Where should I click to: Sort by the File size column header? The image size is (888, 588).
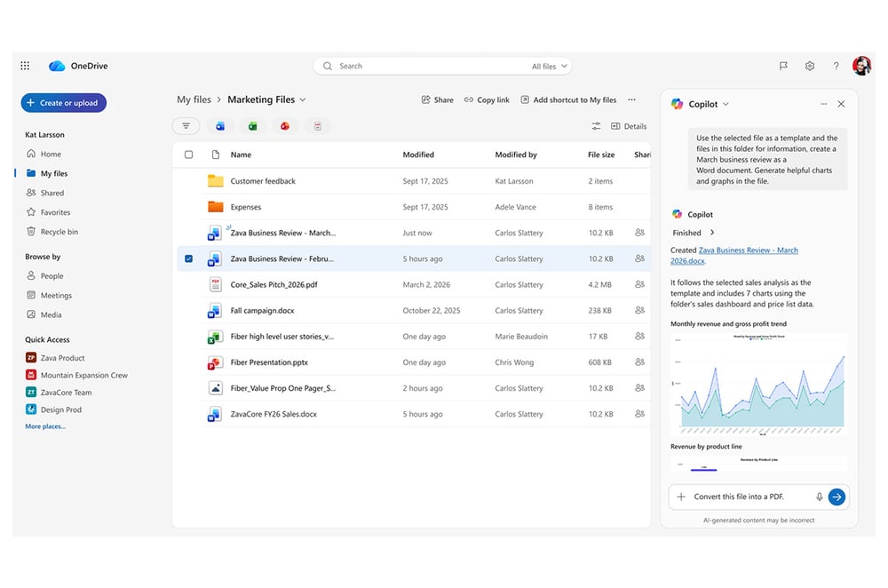[601, 155]
